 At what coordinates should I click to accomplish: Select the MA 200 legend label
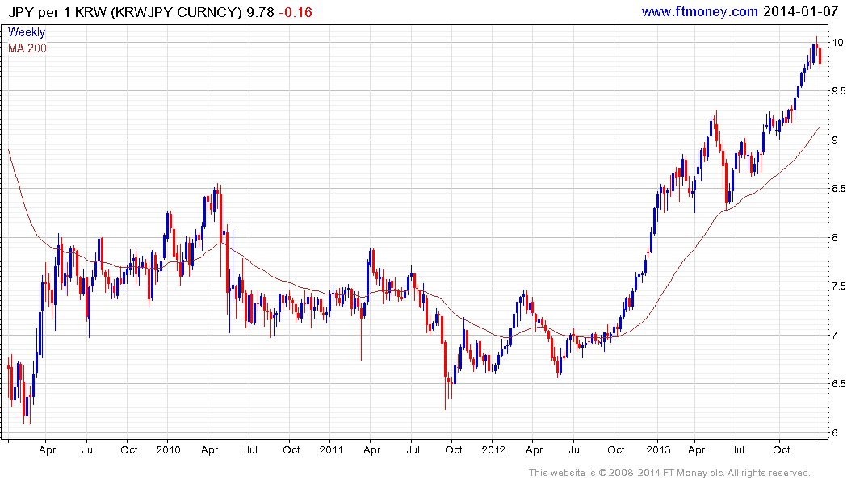click(27, 48)
